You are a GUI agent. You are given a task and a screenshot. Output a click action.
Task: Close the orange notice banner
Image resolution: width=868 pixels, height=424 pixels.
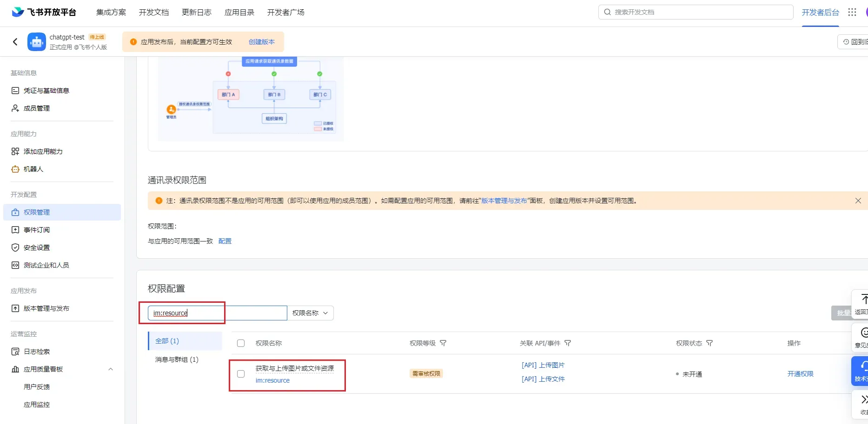(x=858, y=201)
